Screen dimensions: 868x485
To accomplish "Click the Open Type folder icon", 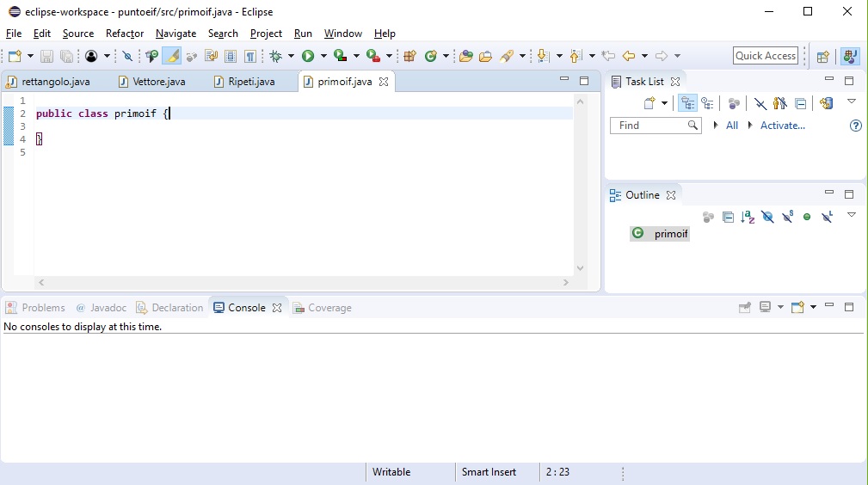I will [x=466, y=56].
